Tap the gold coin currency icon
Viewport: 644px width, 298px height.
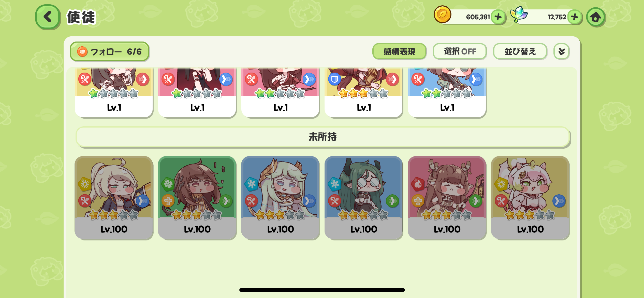[x=443, y=15]
